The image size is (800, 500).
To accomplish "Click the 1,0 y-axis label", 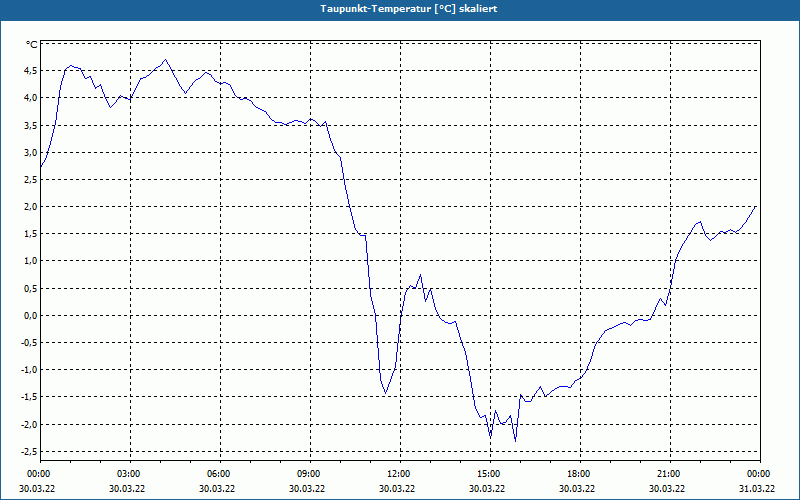I will coord(30,261).
